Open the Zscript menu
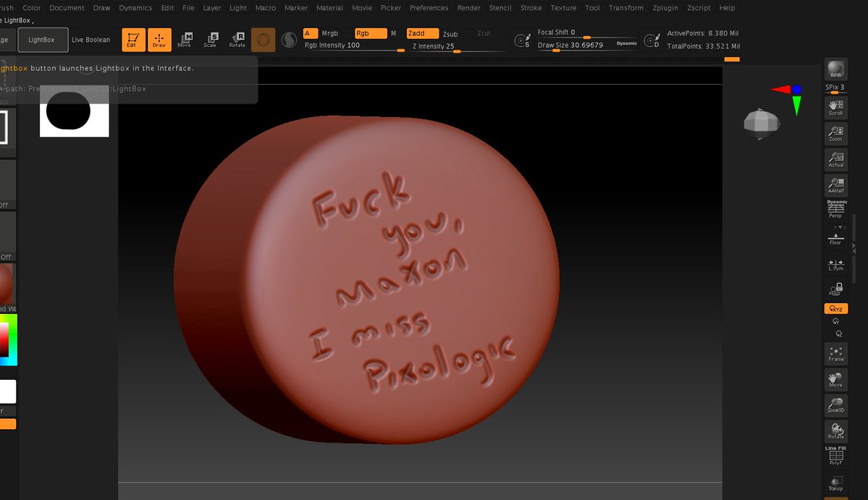 click(x=699, y=8)
